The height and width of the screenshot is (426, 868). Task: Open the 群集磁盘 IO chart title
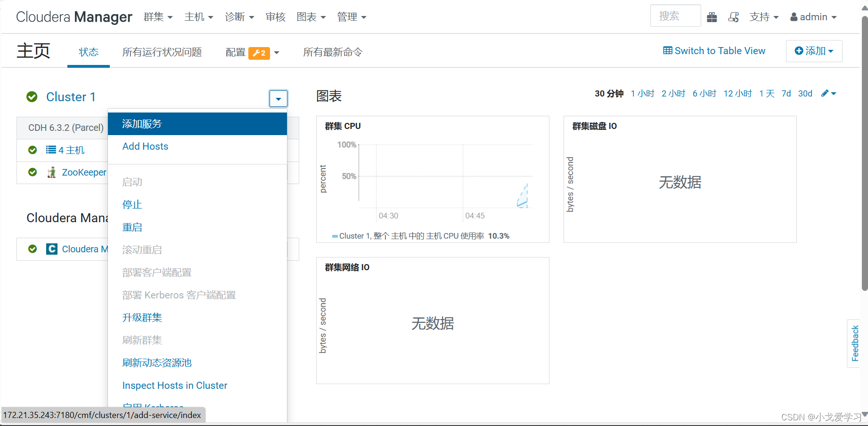click(x=595, y=126)
